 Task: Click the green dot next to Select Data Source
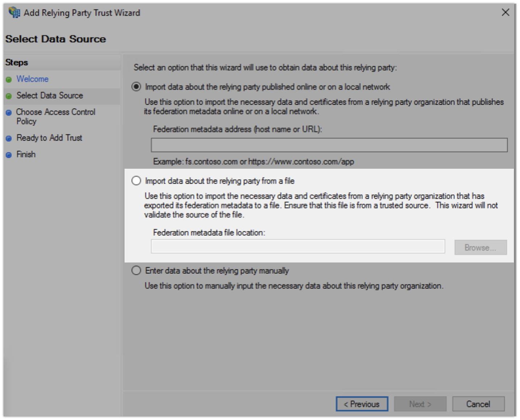pyautogui.click(x=9, y=96)
